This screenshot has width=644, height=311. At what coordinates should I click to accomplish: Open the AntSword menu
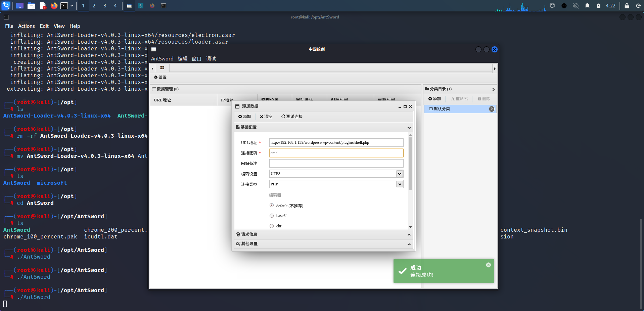(162, 59)
